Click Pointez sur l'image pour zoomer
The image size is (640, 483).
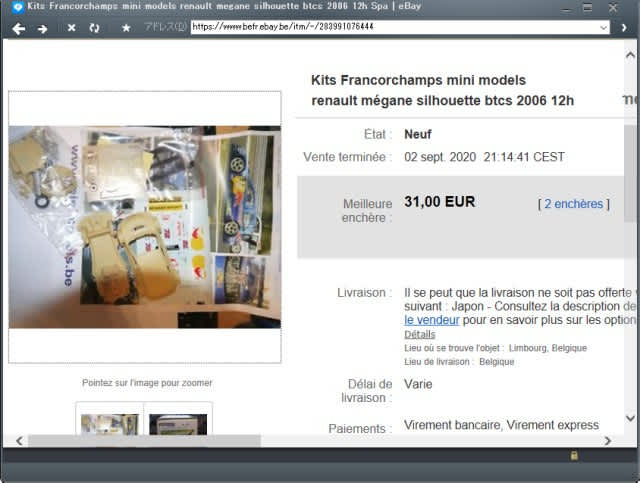147,383
